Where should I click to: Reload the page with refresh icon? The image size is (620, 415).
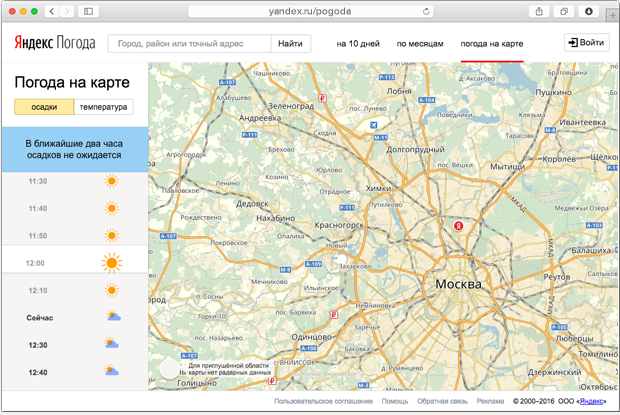tap(426, 11)
